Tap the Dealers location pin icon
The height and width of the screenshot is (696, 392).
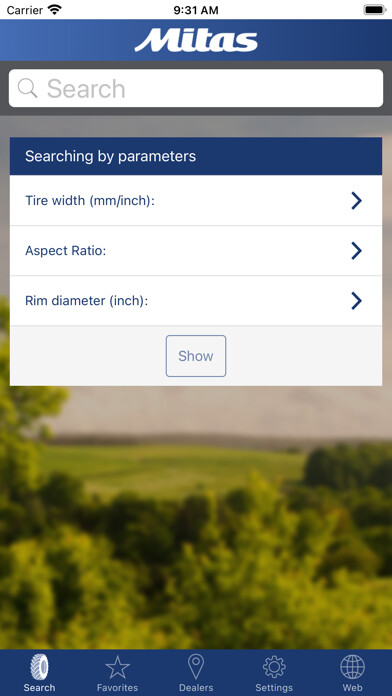pyautogui.click(x=196, y=667)
